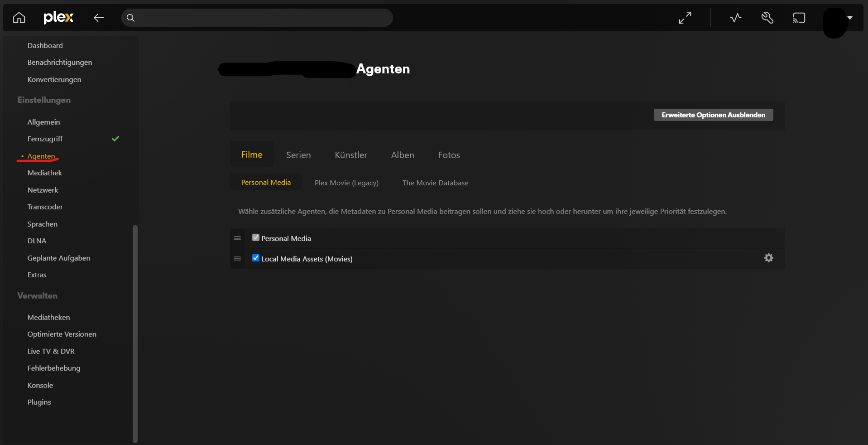Open Local Media Assets gear settings

pos(769,258)
